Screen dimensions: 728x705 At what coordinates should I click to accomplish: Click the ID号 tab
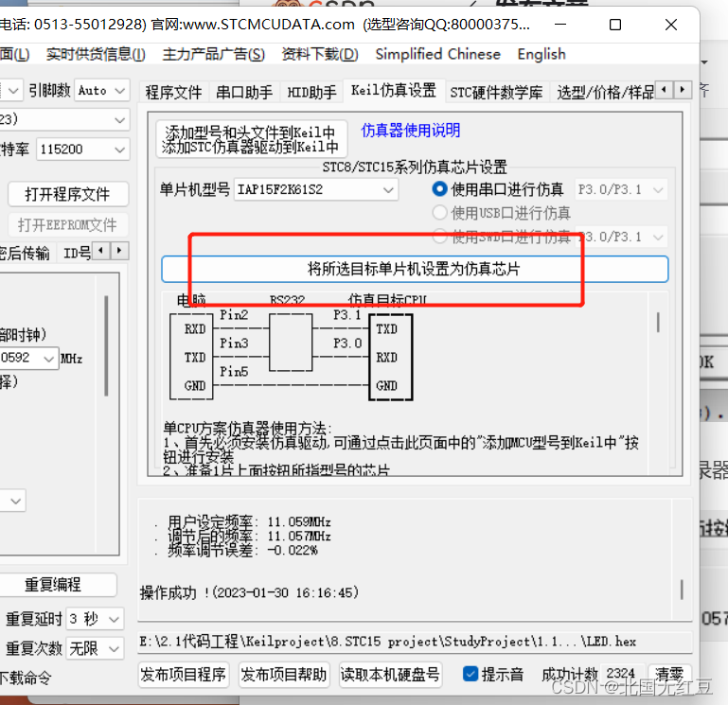[77, 253]
